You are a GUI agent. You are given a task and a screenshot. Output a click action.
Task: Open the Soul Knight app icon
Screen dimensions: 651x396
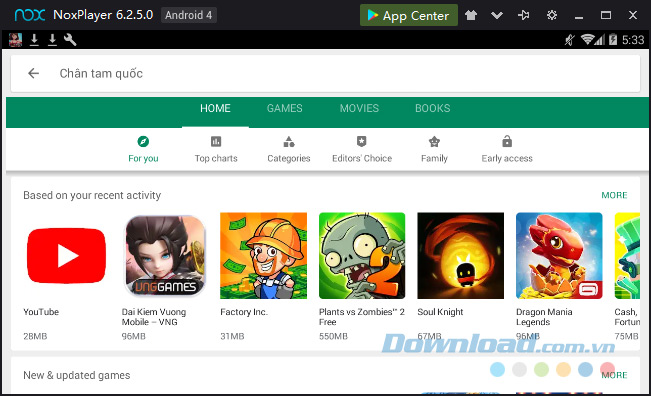(x=460, y=256)
